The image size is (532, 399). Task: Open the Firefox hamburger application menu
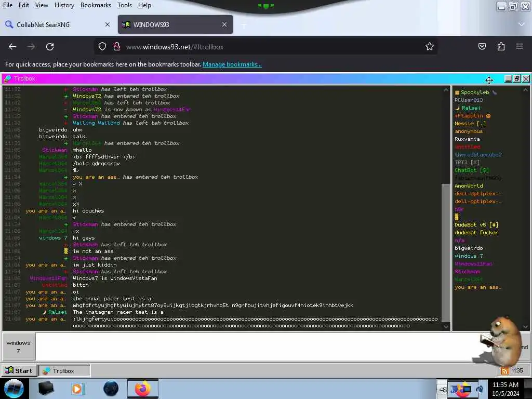[x=520, y=46]
